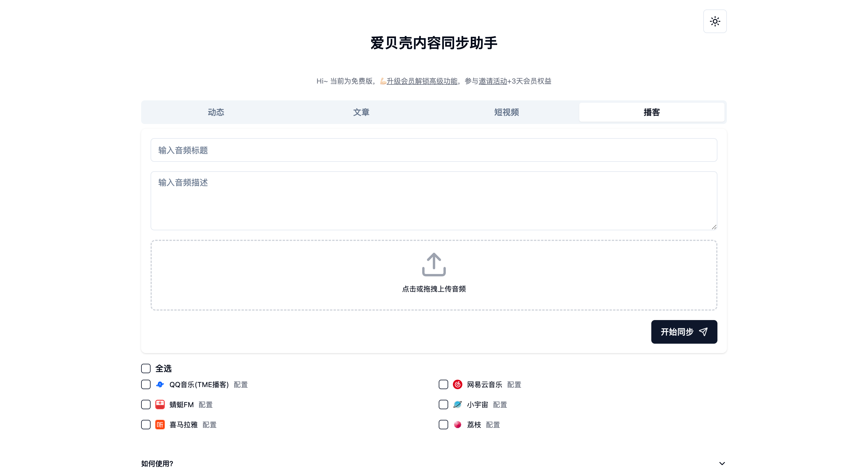Click the upload arrow icon
Image resolution: width=868 pixels, height=473 pixels.
click(x=434, y=265)
